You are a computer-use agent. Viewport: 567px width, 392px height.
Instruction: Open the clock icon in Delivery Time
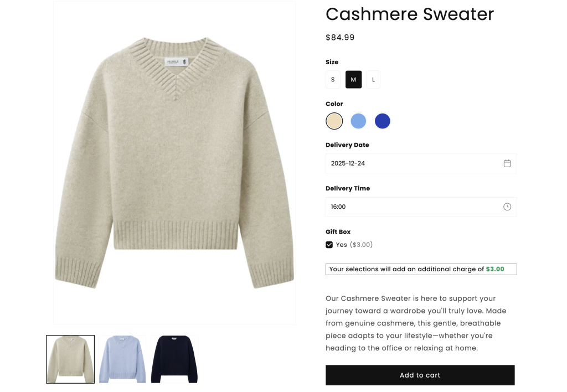click(x=507, y=207)
